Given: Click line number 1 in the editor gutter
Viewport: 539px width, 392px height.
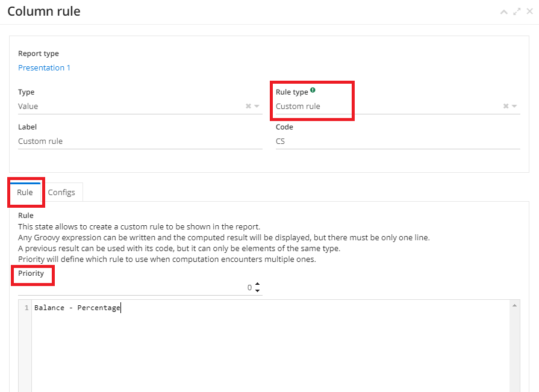Looking at the screenshot, I should pyautogui.click(x=26, y=308).
